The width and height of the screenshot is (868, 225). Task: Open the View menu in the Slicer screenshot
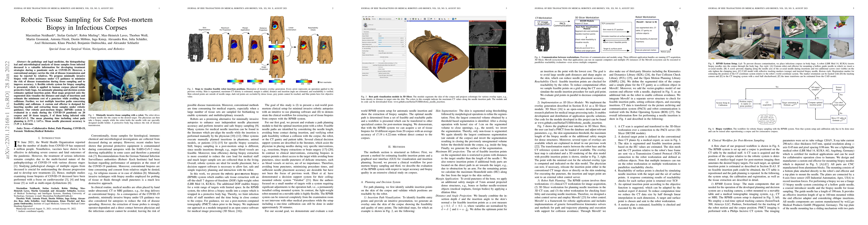(x=370, y=17)
